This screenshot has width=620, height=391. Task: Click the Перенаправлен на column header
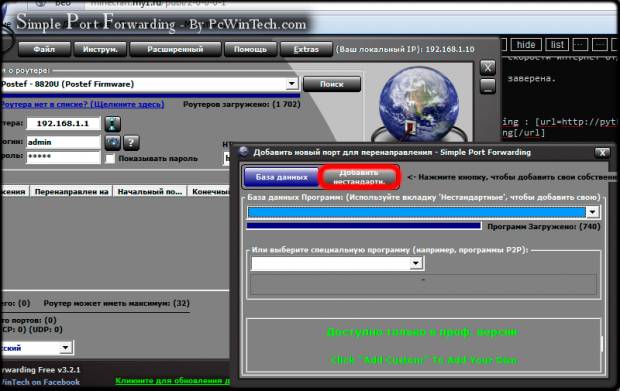(72, 192)
